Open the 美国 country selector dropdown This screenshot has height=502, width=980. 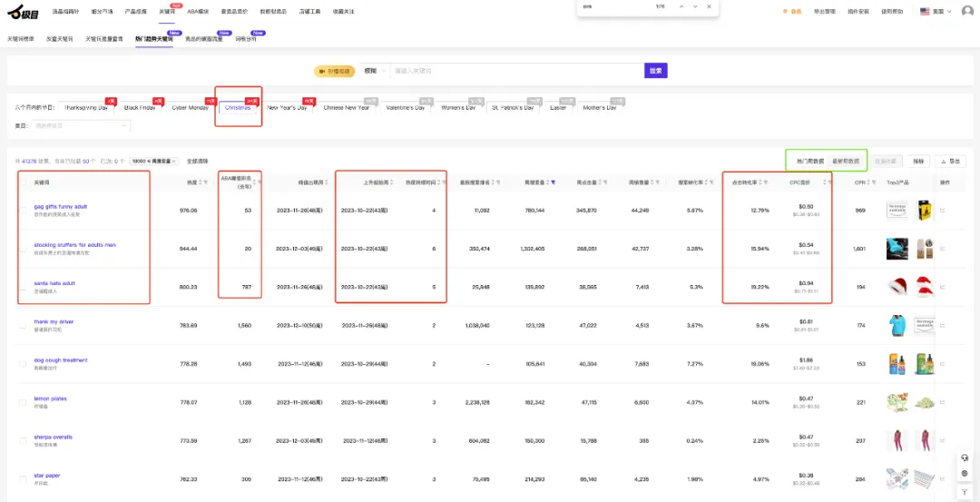(936, 11)
